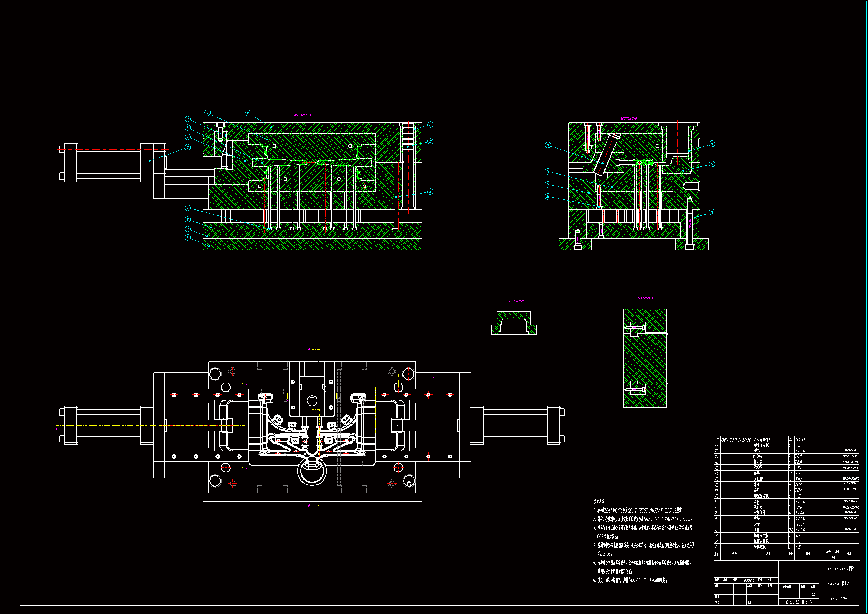The image size is (868, 614).
Task: Select the SECTION D-D label
Action: 515,302
